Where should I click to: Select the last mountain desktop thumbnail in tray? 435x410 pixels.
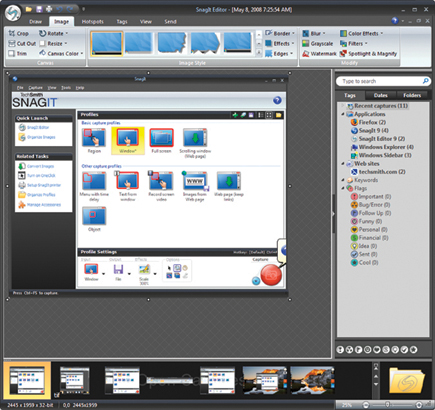point(312,380)
